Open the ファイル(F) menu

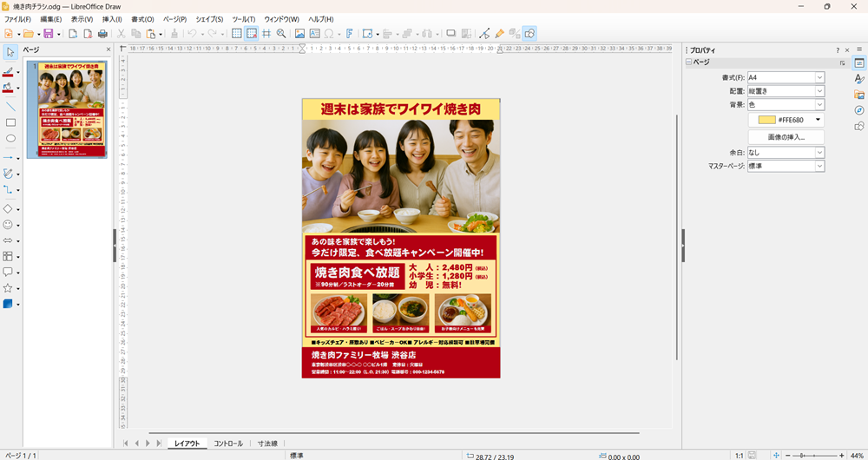17,19
